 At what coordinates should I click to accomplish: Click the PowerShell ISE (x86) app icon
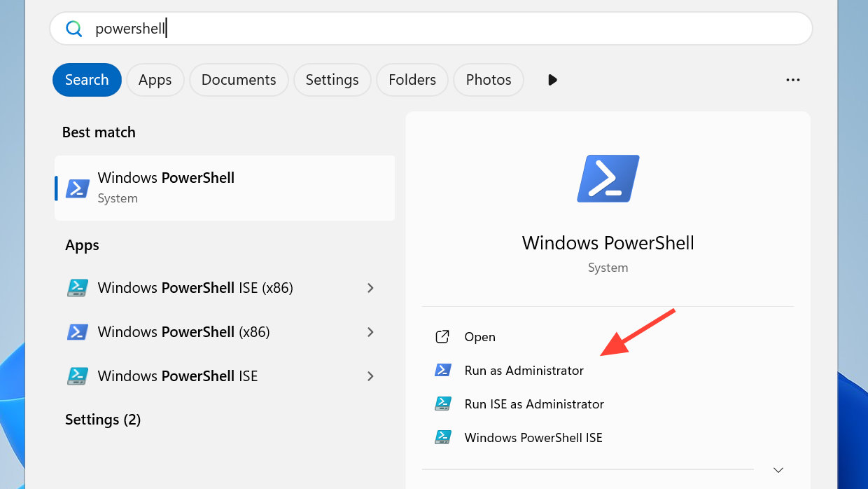pos(77,288)
